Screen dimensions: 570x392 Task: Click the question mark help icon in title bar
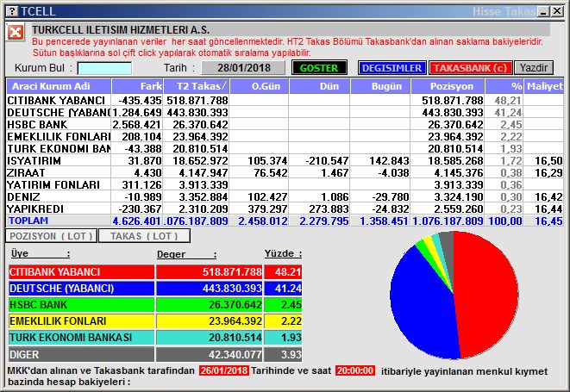point(12,11)
